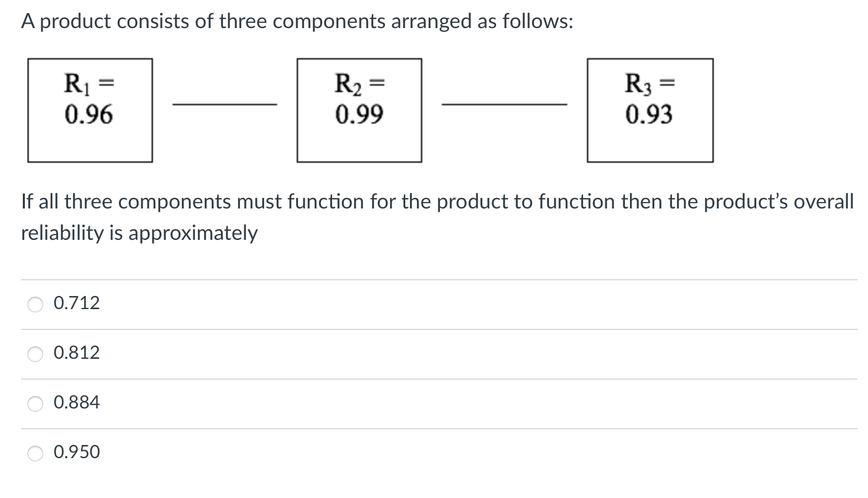Click the R3 = 0.93 component box

click(x=651, y=109)
